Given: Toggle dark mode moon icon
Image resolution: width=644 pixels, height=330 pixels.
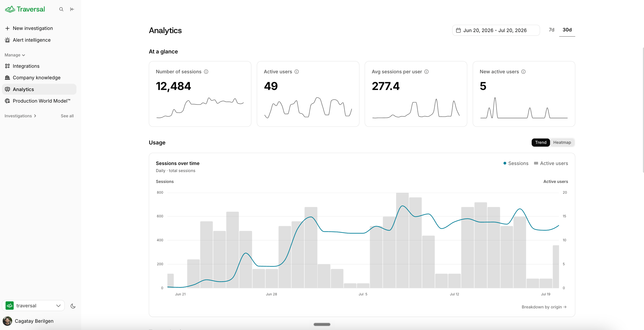Looking at the screenshot, I should click(x=73, y=306).
